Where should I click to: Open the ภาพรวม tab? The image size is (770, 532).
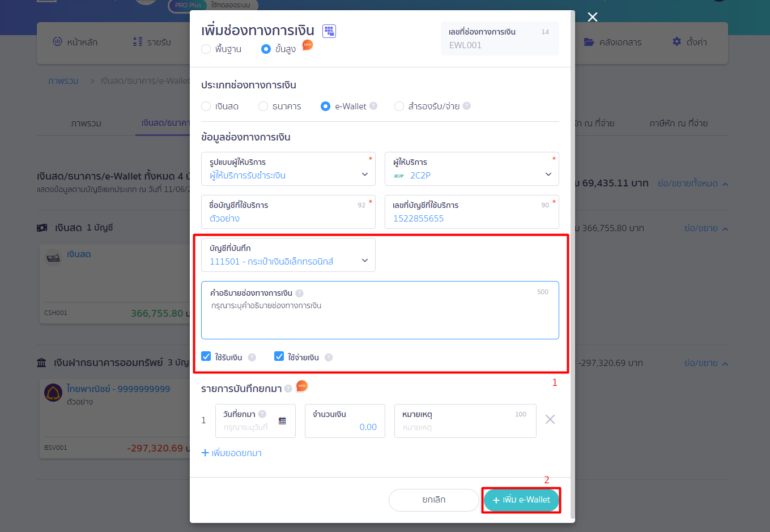coord(86,124)
